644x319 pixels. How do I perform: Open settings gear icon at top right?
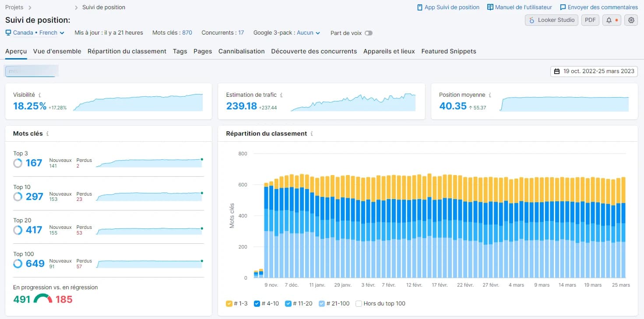(x=631, y=20)
